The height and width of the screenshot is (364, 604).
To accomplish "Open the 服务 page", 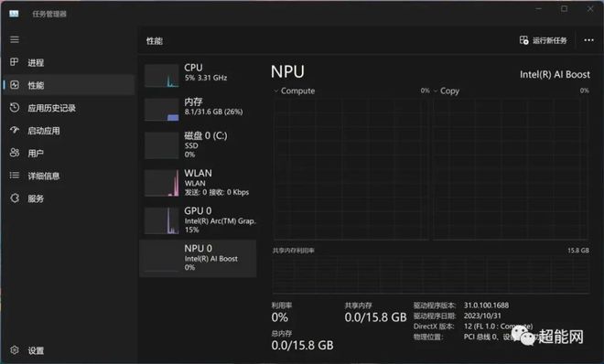I will click(x=36, y=198).
